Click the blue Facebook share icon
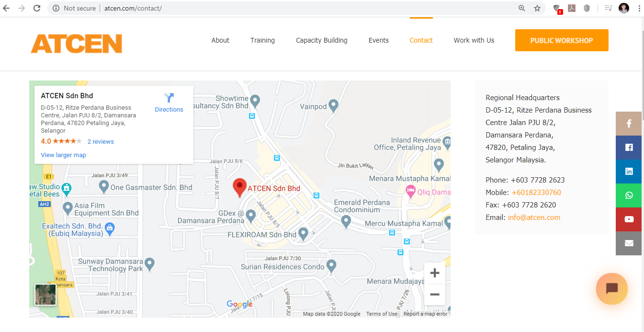644x332 pixels. click(629, 148)
